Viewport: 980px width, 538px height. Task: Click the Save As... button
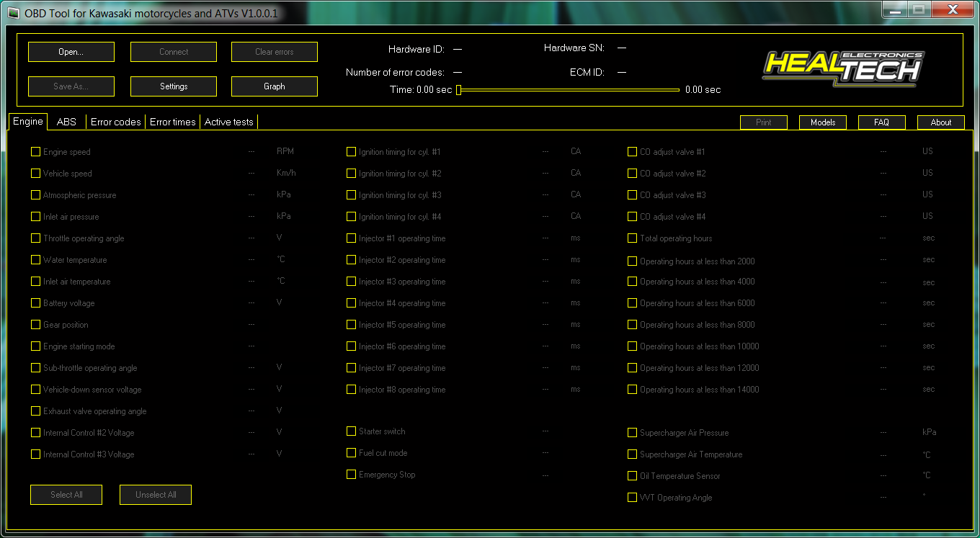pyautogui.click(x=71, y=86)
